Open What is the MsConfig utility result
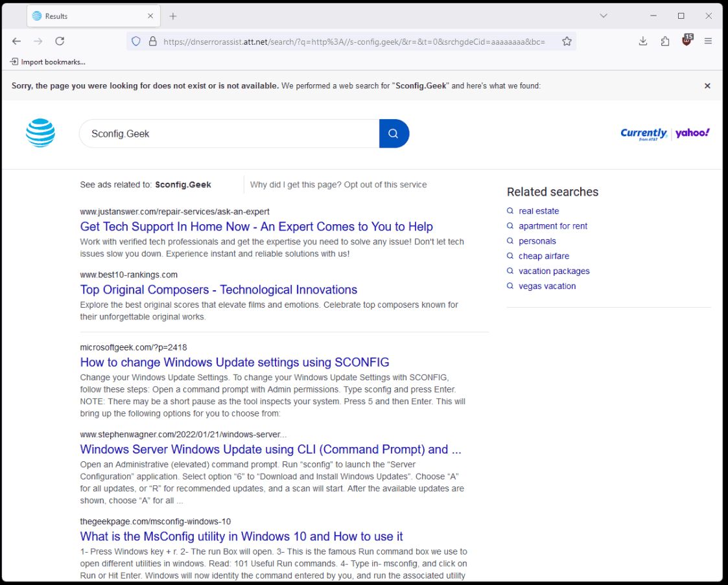 pos(241,536)
